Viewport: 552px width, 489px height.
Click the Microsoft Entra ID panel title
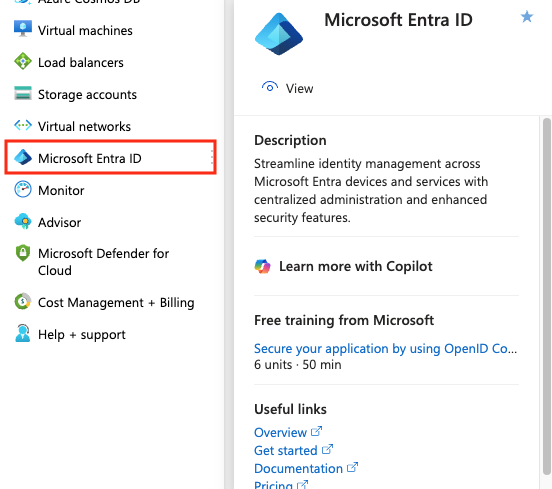point(398,20)
